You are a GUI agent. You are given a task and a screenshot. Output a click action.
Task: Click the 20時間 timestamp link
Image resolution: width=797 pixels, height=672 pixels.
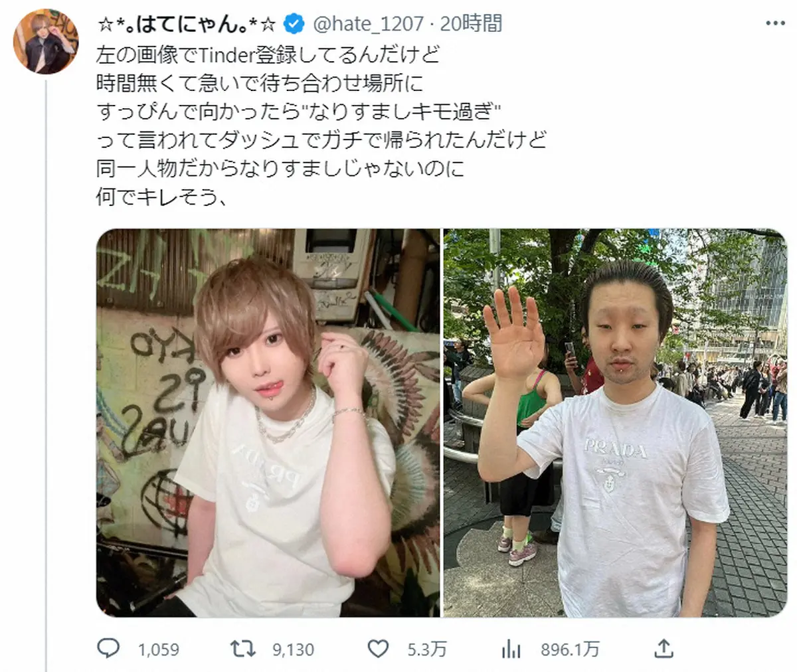(x=471, y=24)
